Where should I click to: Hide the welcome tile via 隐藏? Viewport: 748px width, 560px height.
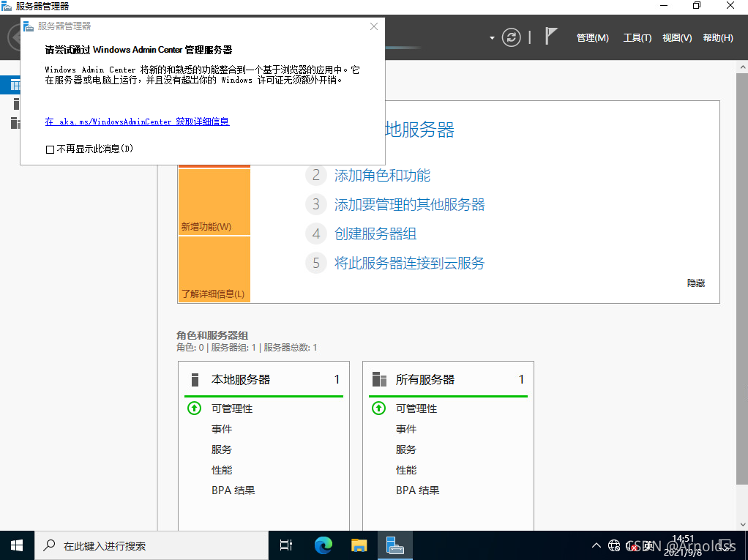click(696, 283)
